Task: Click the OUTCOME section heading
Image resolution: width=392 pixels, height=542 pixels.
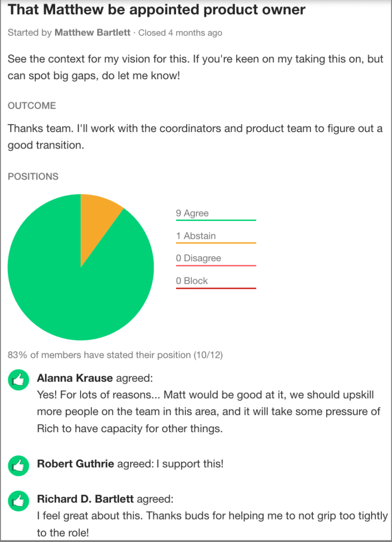Action: (32, 106)
